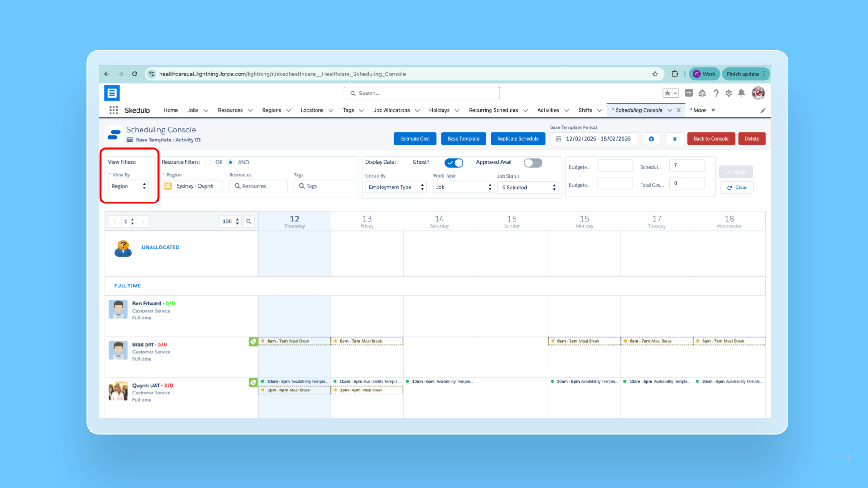Open the Salesforce App Launcher grid icon
This screenshot has height=488, width=868.
click(113, 110)
